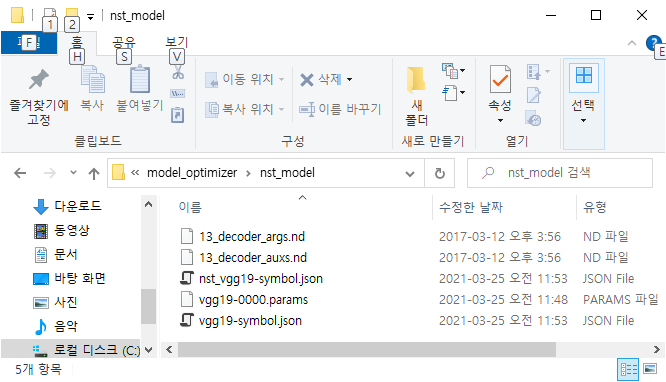Click scroll-right arrow of file list scrollbar

click(x=656, y=350)
